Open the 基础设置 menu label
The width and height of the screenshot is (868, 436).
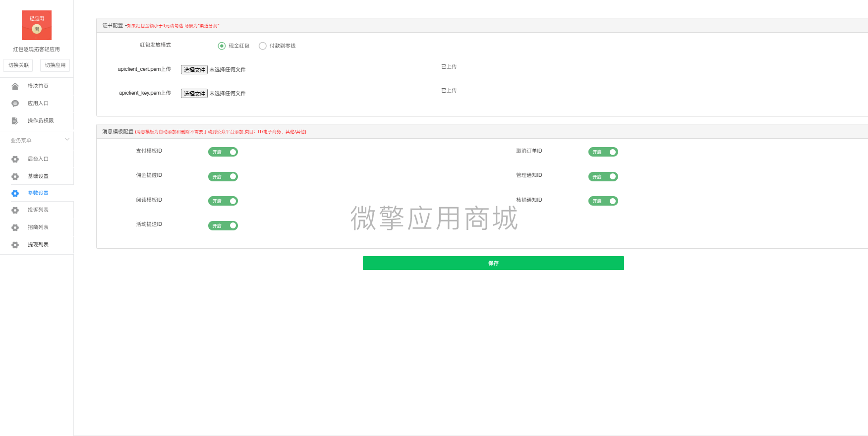tap(38, 176)
